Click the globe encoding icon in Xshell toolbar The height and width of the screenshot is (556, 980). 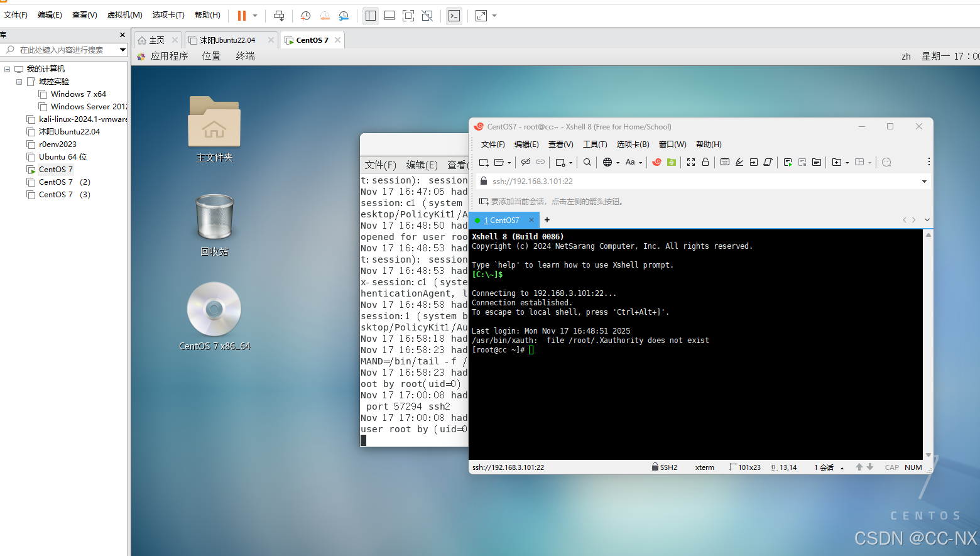click(607, 162)
